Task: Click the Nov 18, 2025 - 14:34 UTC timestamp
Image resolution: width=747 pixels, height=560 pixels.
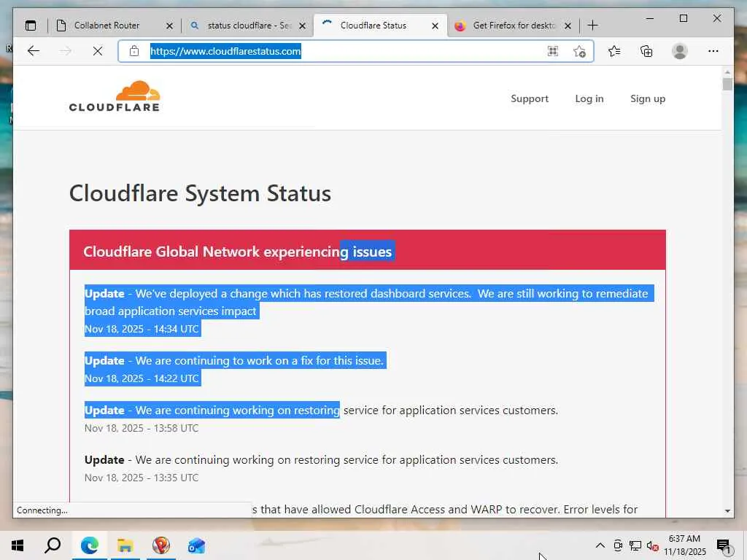Action: (142, 329)
